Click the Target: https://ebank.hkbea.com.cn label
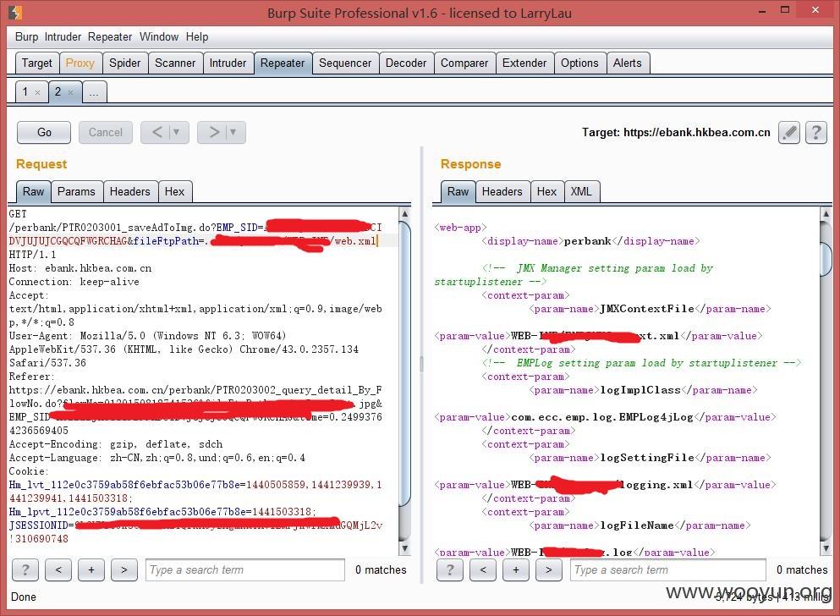The image size is (840, 616). pyautogui.click(x=676, y=132)
